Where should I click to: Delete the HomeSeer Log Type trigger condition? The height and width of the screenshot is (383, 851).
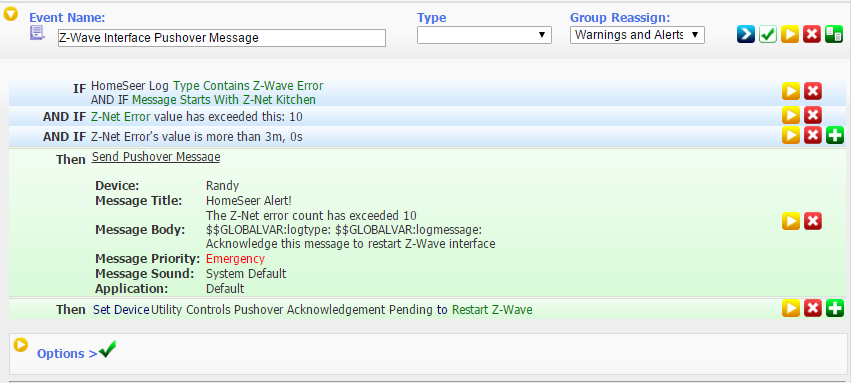812,92
